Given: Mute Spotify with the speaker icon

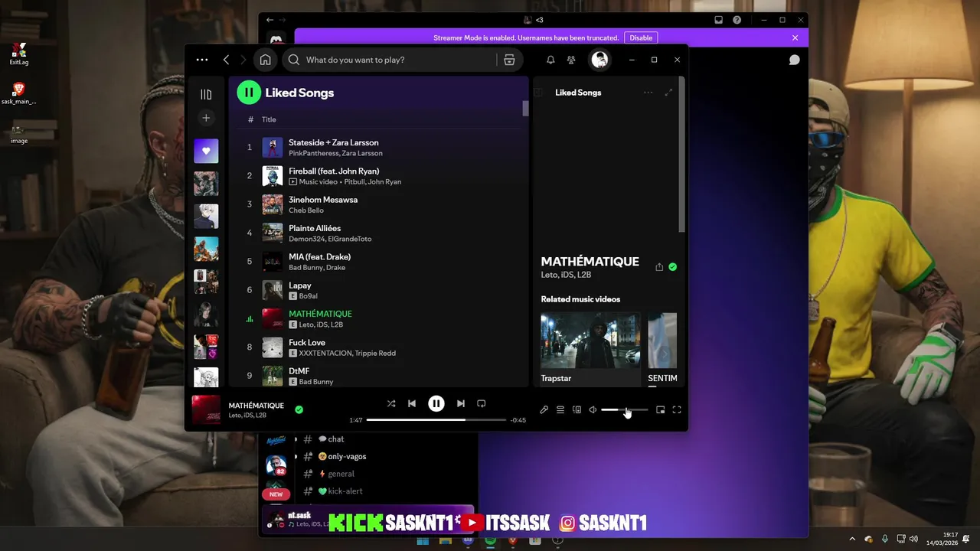Looking at the screenshot, I should (593, 410).
